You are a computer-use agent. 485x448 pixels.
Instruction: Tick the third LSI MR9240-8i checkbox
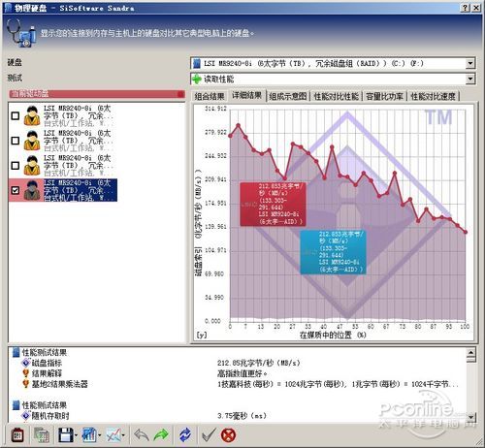click(x=16, y=166)
